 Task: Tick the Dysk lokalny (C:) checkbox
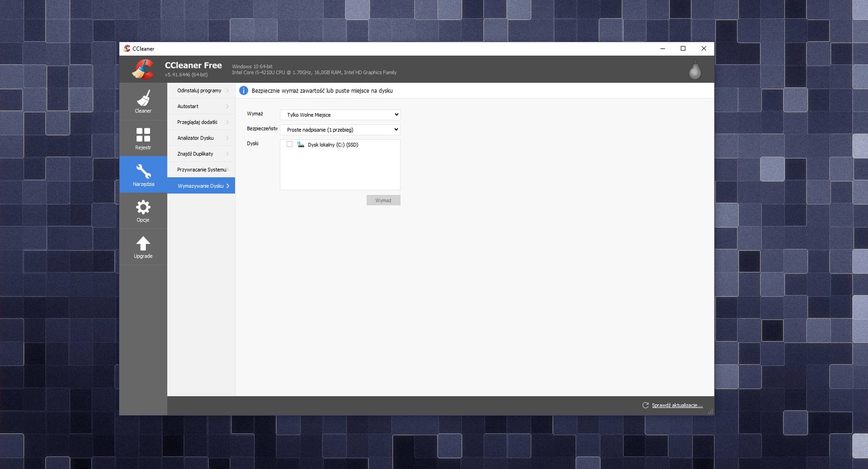(x=290, y=144)
